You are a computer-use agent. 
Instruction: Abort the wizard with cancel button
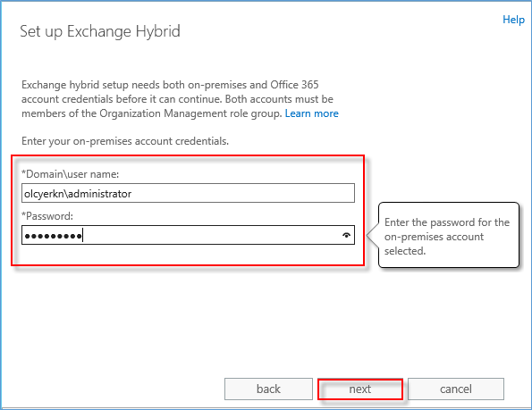pyautogui.click(x=456, y=389)
